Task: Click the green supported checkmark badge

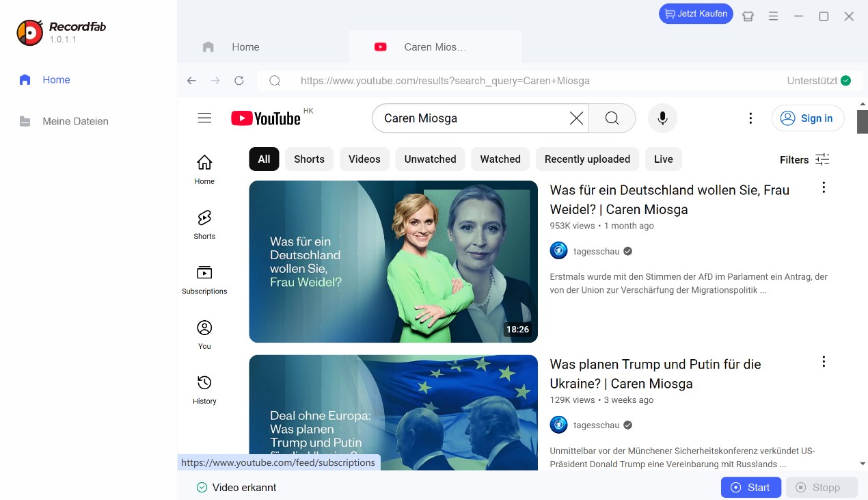Action: point(845,81)
